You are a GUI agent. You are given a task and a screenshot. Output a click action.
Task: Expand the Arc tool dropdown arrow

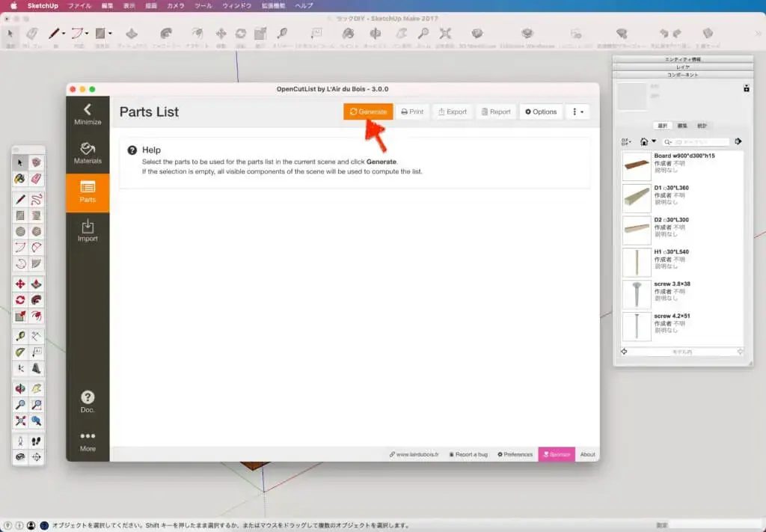[87, 34]
